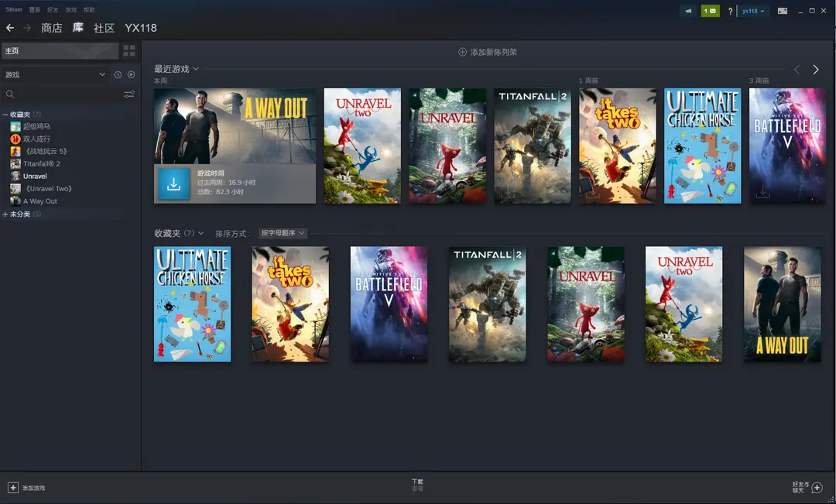Open advanced filter sliders icon in search
The image size is (836, 504).
[129, 94]
